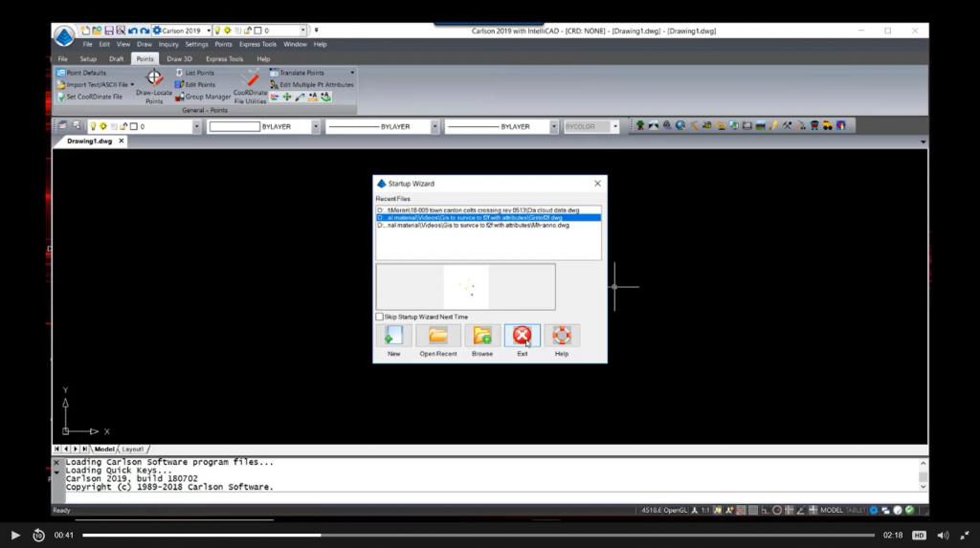The height and width of the screenshot is (548, 980).
Task: Click the Carlson pyramid application logo
Action: point(64,36)
